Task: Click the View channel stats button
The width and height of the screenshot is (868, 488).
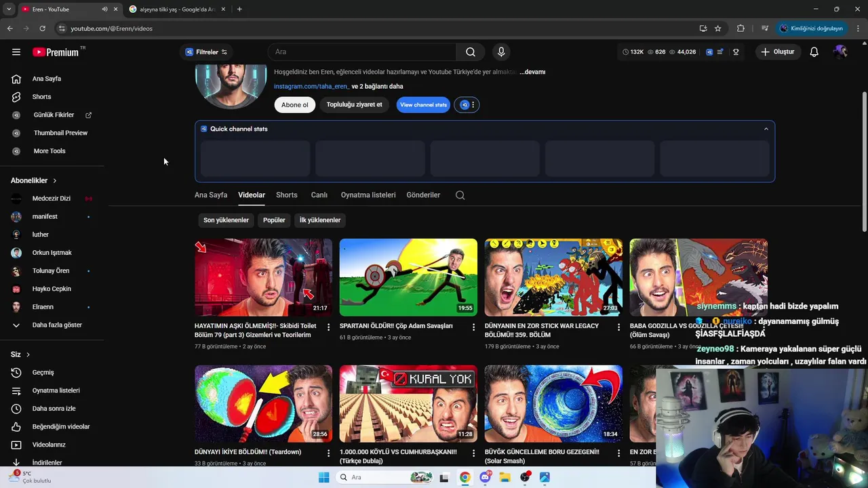Action: point(423,105)
